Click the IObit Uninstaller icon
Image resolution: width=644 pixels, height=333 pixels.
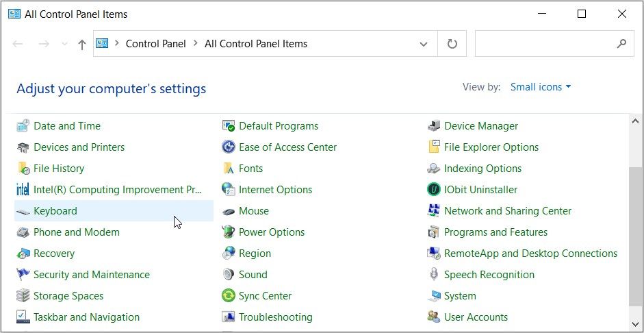tap(433, 190)
